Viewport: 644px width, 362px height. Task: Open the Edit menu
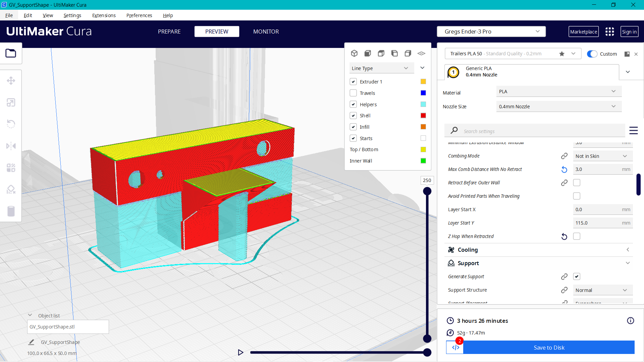28,15
